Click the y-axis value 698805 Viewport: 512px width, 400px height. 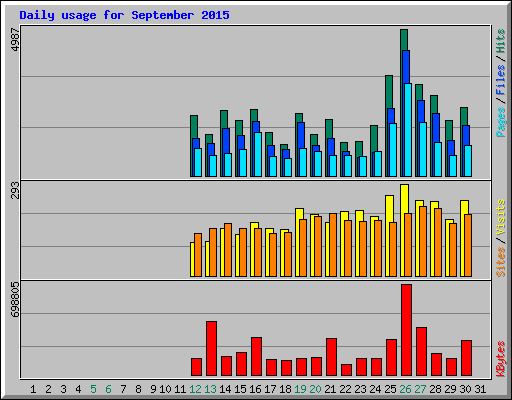tap(16, 299)
